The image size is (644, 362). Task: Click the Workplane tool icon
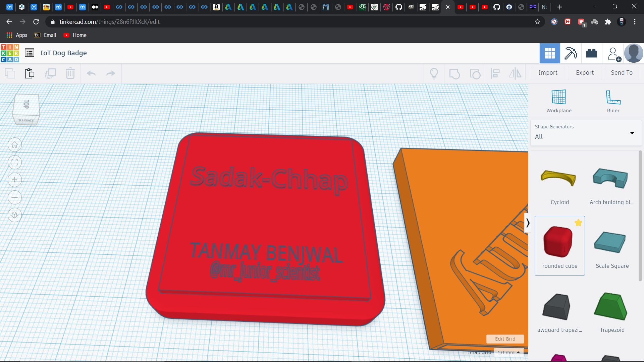click(x=558, y=98)
